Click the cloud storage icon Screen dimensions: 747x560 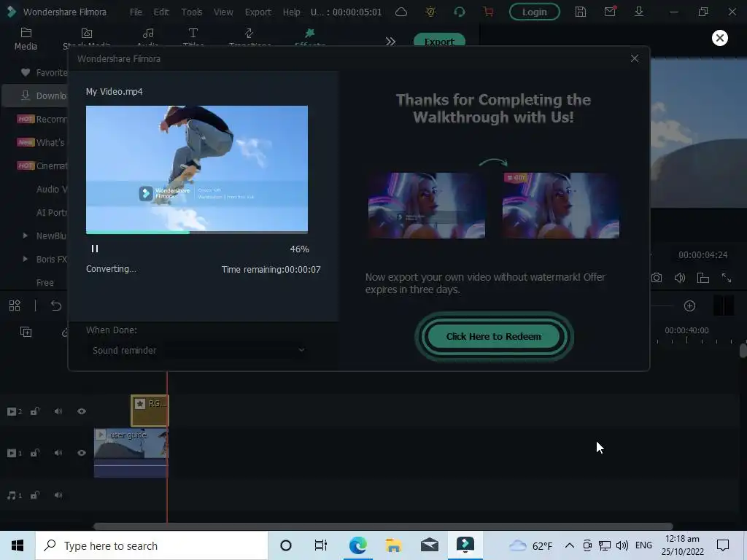tap(401, 12)
